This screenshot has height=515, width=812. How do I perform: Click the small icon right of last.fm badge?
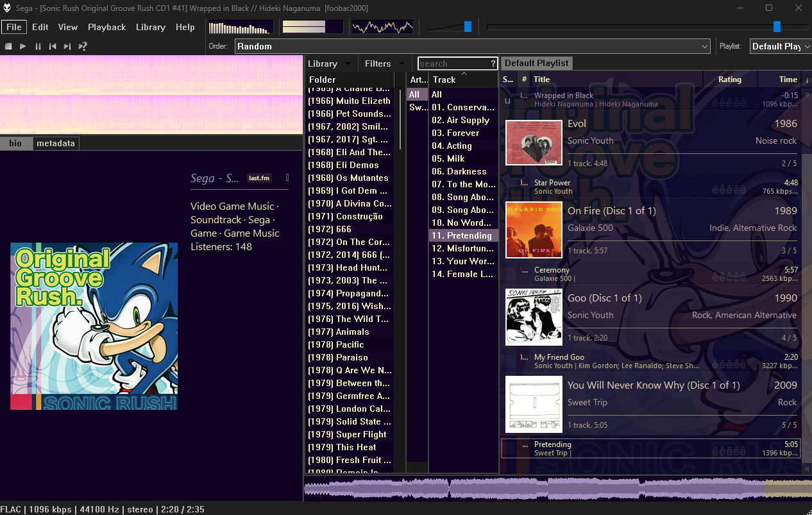(x=287, y=178)
